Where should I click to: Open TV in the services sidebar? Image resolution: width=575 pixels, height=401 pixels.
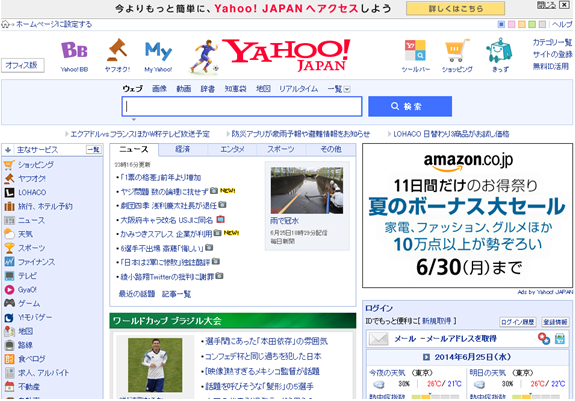(x=27, y=276)
